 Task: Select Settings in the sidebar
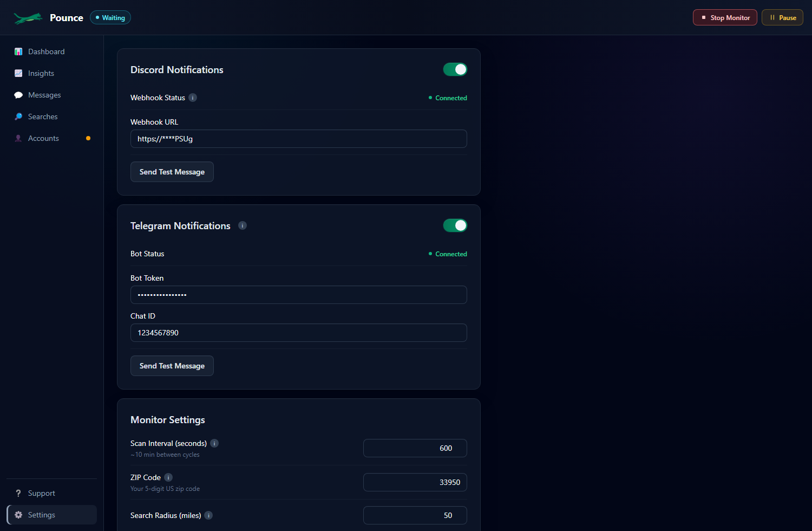point(51,515)
